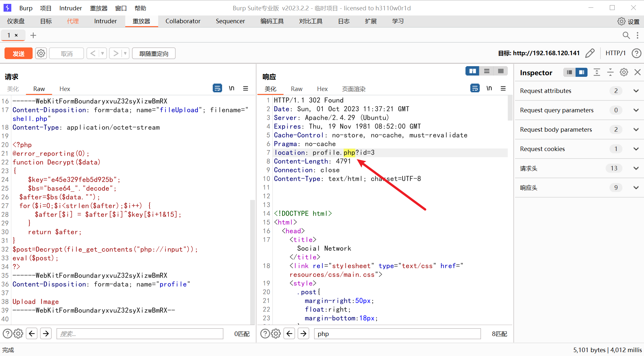The width and height of the screenshot is (644, 356).
Task: Click the request pane vertical scrollbar
Action: 252,262
